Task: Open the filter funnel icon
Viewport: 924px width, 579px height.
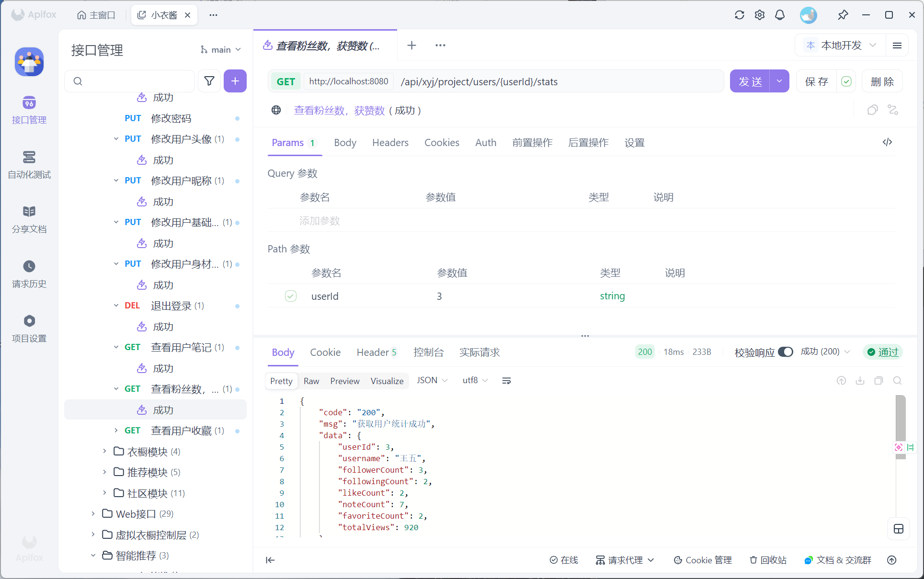Action: click(x=209, y=81)
